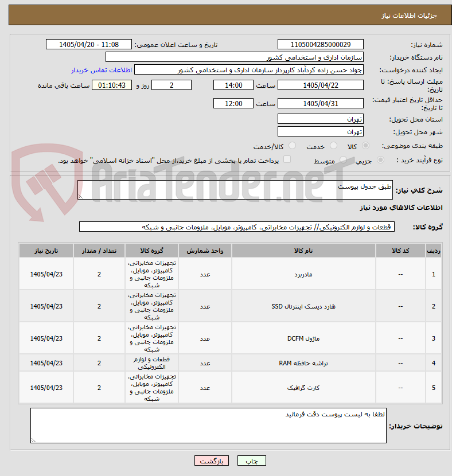The width and height of the screenshot is (452, 476).
Task: Select the کارت گرافیک row item name
Action: (303, 388)
